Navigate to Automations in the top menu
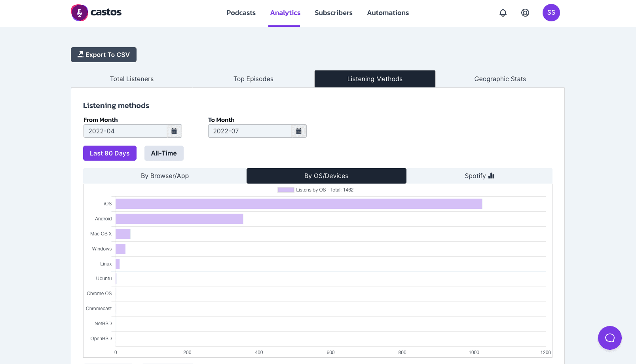This screenshot has height=364, width=636. (x=388, y=13)
